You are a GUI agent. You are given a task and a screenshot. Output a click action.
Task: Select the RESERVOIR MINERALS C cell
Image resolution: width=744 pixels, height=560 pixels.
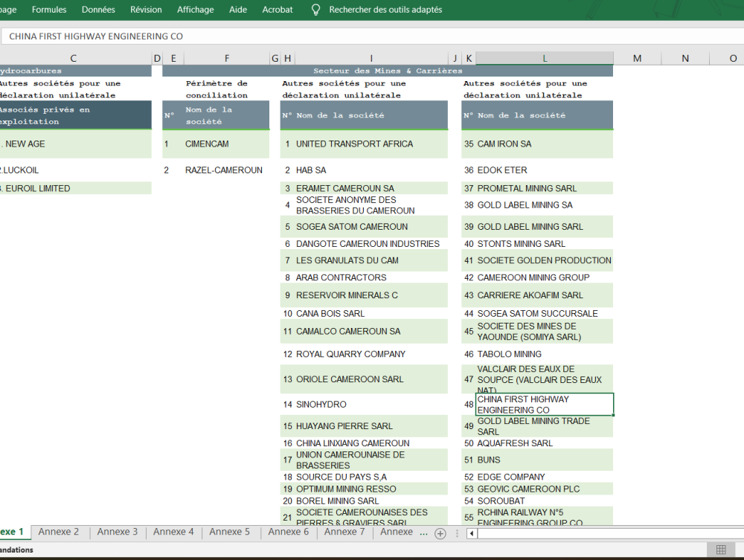tap(371, 295)
